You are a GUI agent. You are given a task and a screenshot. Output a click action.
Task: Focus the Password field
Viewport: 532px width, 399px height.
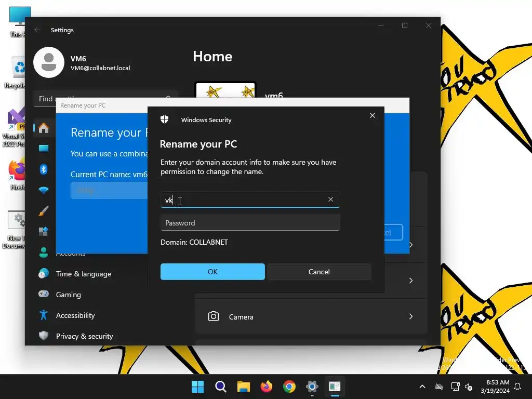click(250, 223)
